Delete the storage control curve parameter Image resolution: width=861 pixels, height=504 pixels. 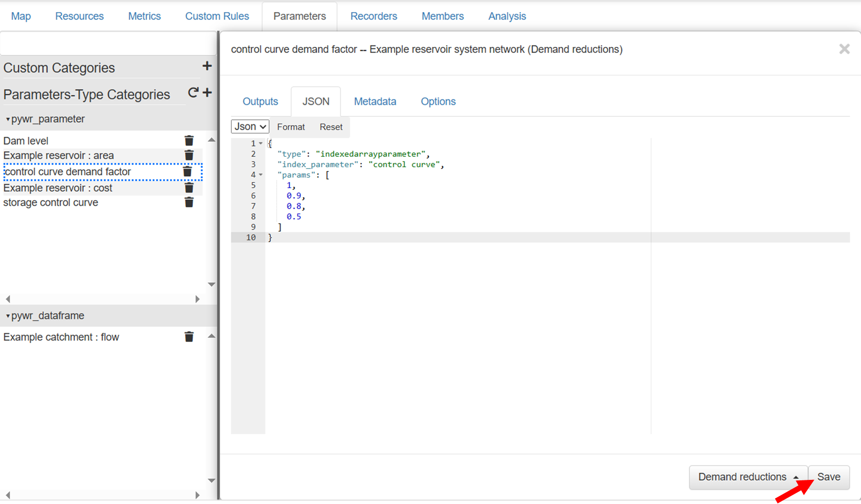(189, 202)
